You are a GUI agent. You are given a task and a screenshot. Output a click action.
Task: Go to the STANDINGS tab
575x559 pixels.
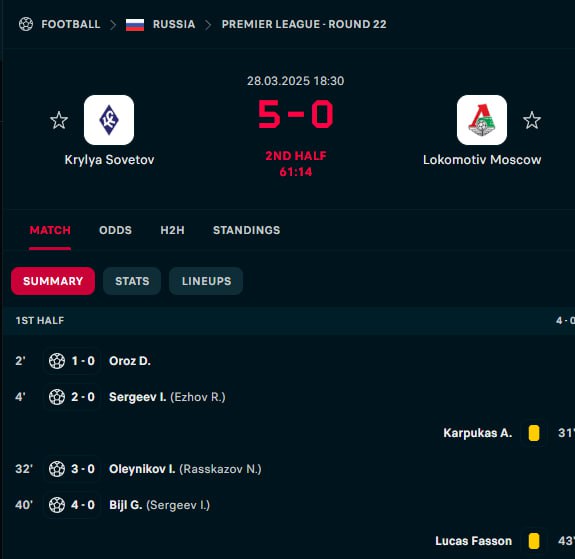point(246,230)
